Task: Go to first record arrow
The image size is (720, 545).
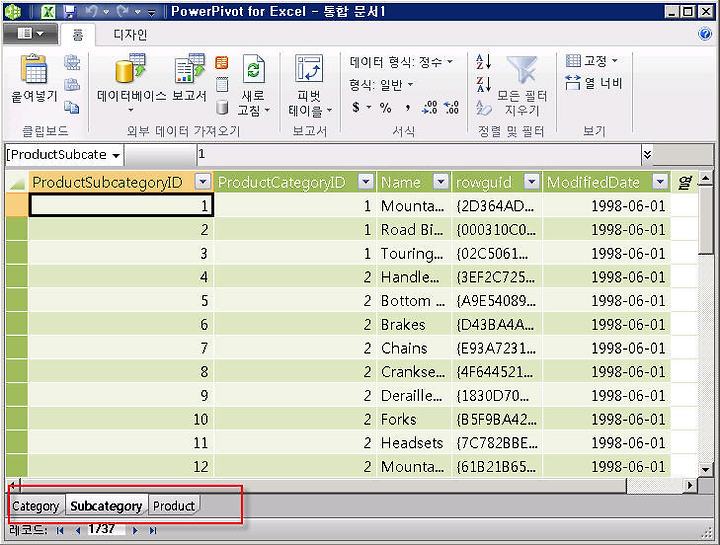Action: pyautogui.click(x=60, y=531)
